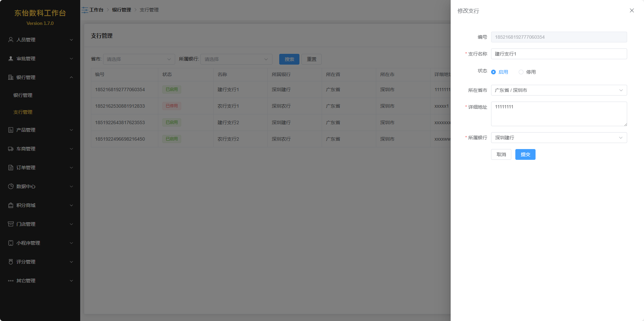
Task: Click the 车商管理 truck icon
Action: point(11,149)
